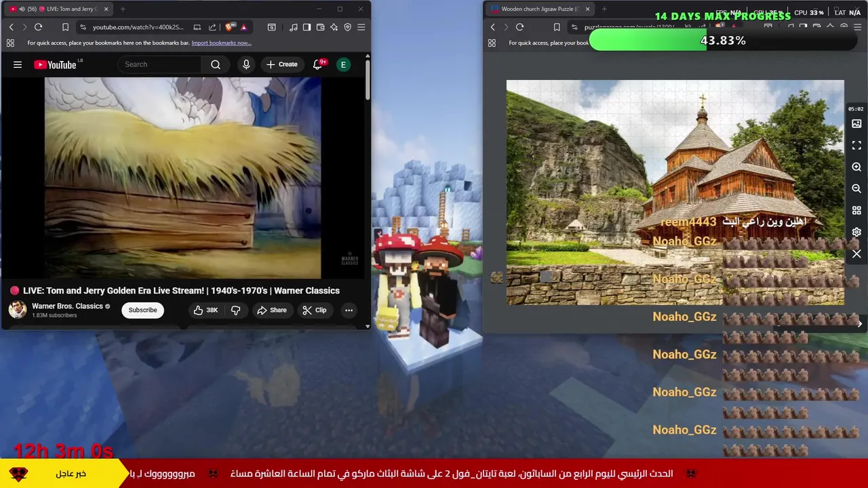Expand the puzzle tray right arrow

pyautogui.click(x=859, y=324)
